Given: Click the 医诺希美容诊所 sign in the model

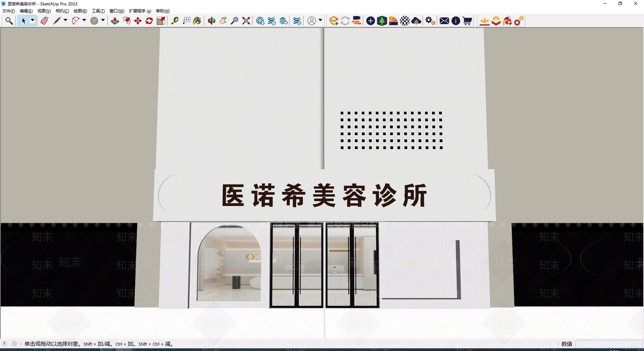Looking at the screenshot, I should [x=324, y=196].
